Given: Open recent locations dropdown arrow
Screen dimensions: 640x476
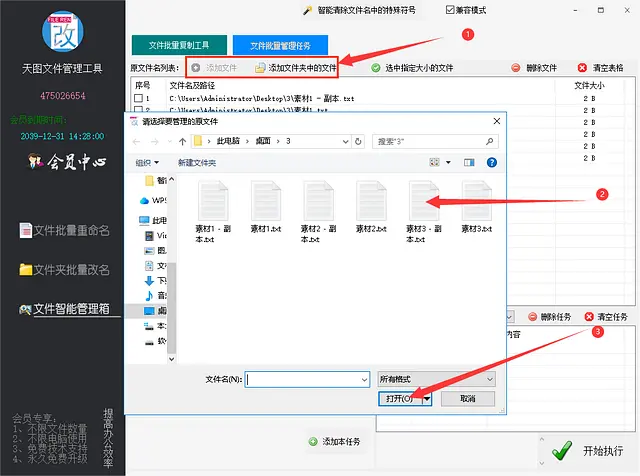Looking at the screenshot, I should coord(170,142).
